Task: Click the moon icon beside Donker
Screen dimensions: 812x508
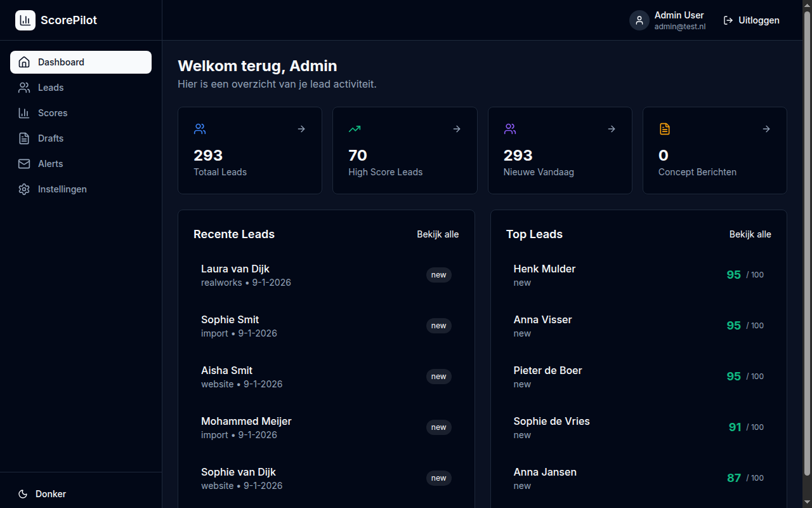Action: [23, 494]
